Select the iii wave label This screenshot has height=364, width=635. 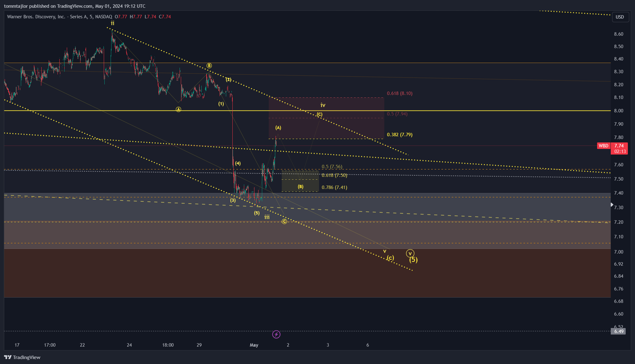(x=267, y=217)
